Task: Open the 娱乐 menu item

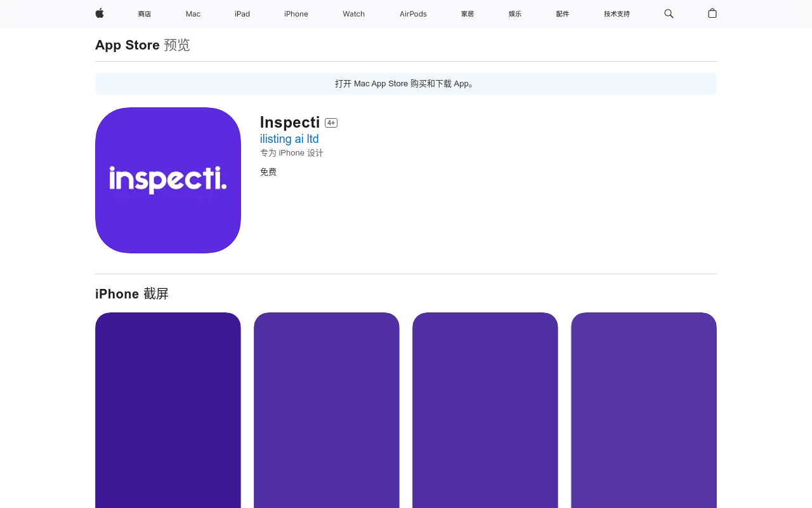Action: click(x=515, y=14)
